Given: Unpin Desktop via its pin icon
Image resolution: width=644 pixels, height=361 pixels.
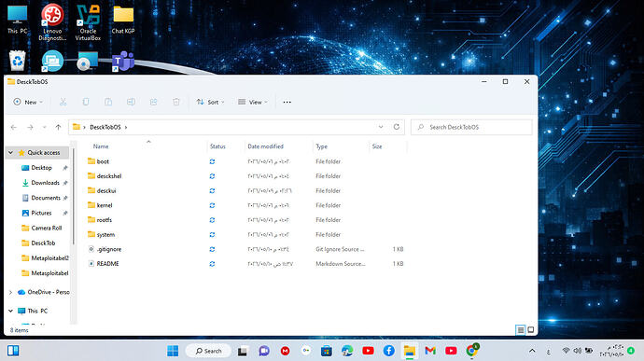Looking at the screenshot, I should [x=65, y=168].
